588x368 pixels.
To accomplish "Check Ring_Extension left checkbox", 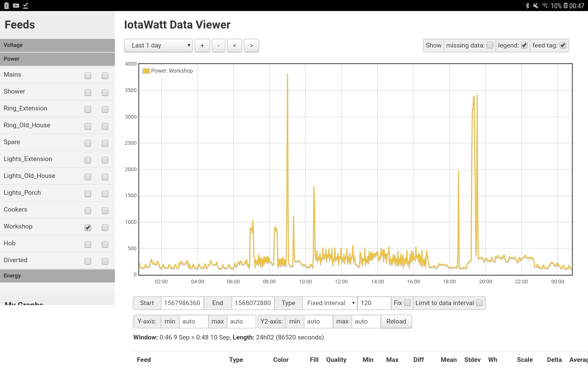I will pos(88,109).
